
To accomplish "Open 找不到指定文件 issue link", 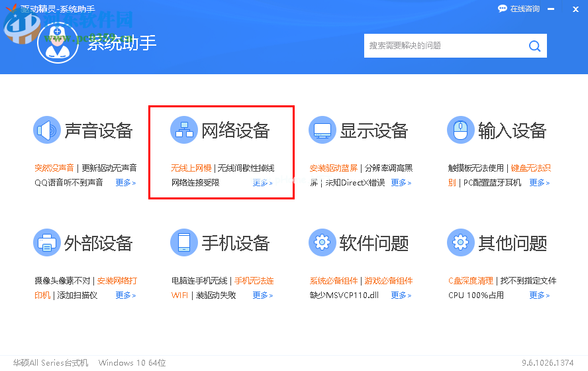I will click(x=528, y=281).
